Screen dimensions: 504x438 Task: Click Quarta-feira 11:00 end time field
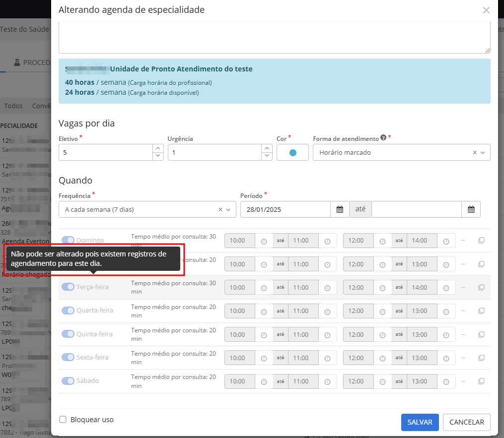[x=304, y=311]
